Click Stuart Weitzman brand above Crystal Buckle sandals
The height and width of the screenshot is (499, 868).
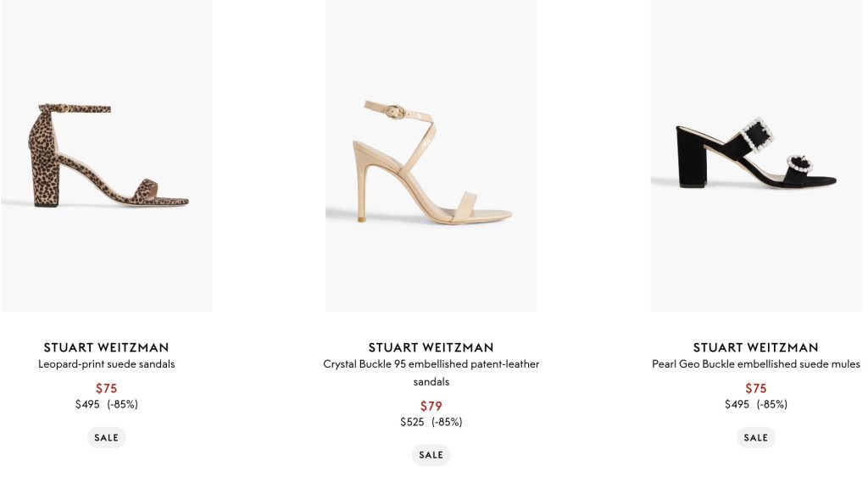point(431,347)
